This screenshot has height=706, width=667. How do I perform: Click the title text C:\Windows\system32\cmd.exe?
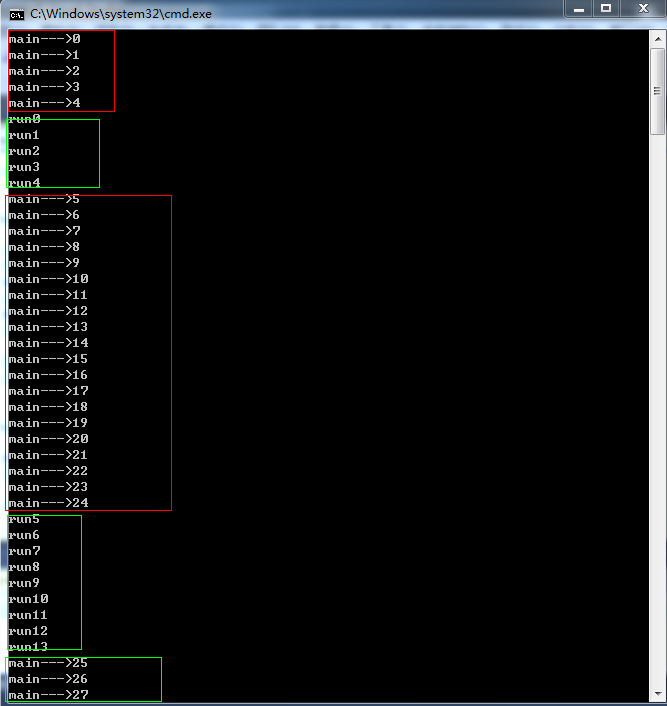pos(121,14)
